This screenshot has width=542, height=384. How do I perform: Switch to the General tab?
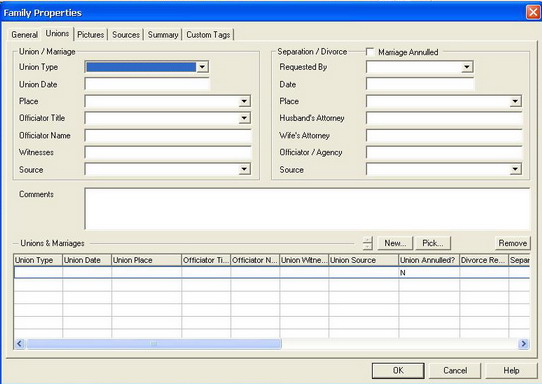(x=24, y=35)
